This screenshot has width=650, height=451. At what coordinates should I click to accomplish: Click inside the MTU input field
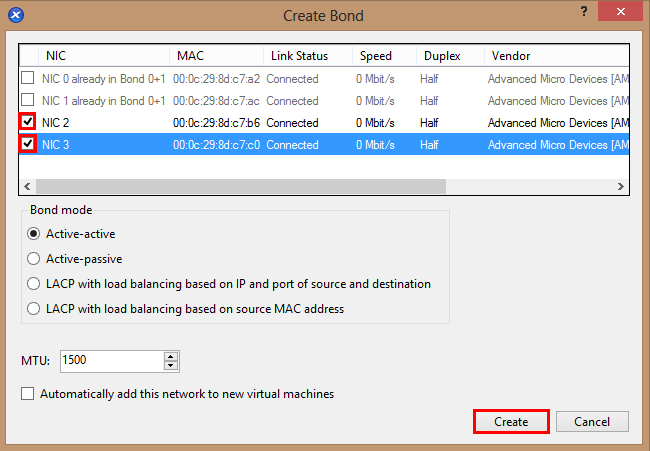click(x=110, y=361)
